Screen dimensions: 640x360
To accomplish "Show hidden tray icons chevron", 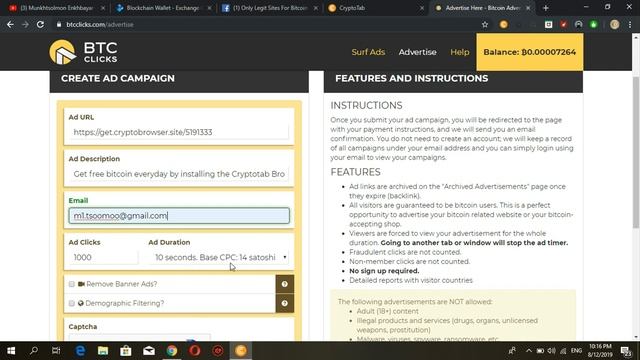I will (529, 351).
